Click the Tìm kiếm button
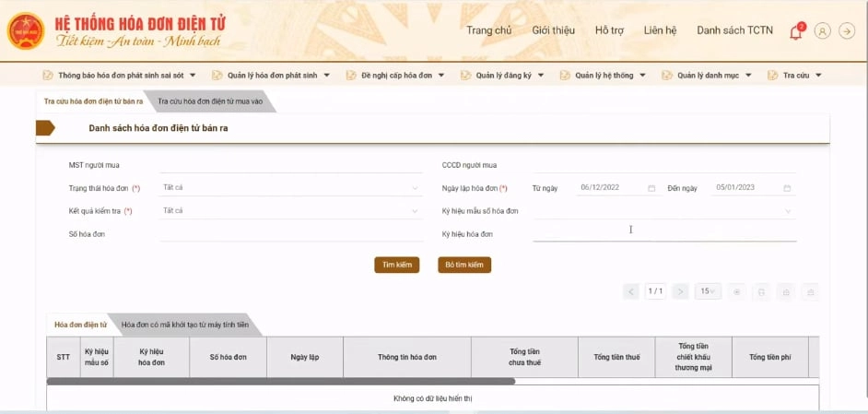The height and width of the screenshot is (414, 868). coord(396,265)
